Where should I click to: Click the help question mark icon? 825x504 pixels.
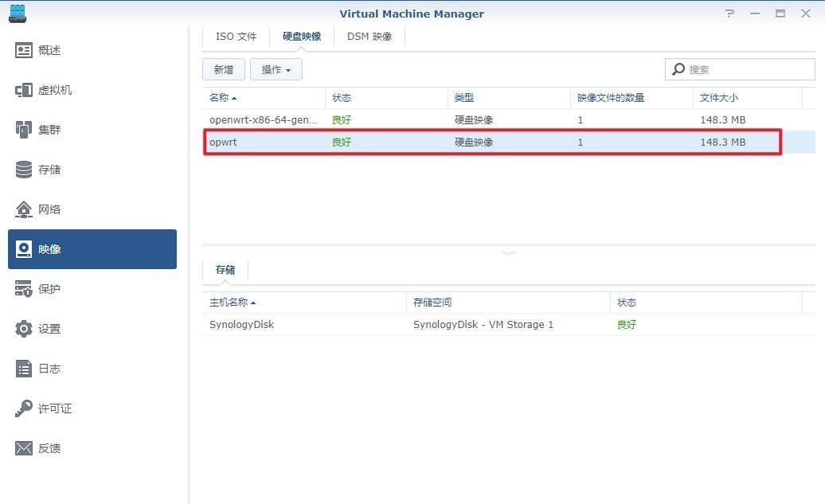[730, 14]
